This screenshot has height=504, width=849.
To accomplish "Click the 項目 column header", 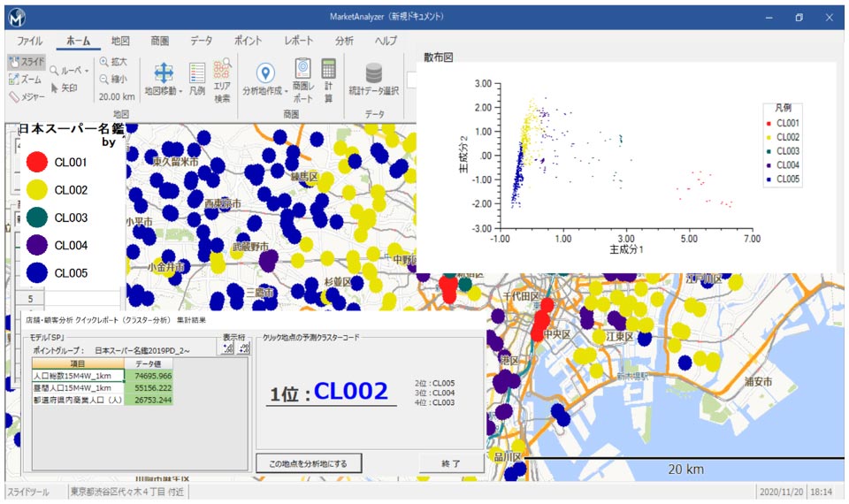I will (x=79, y=363).
